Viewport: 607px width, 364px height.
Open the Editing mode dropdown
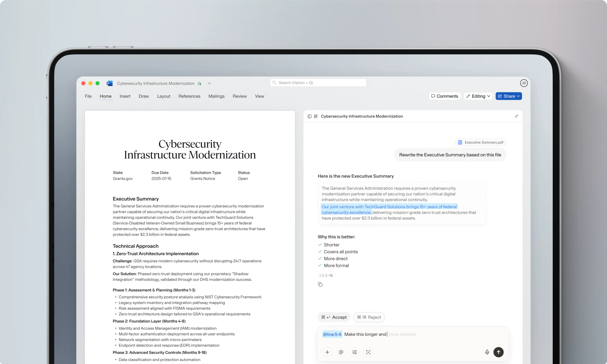click(x=478, y=96)
